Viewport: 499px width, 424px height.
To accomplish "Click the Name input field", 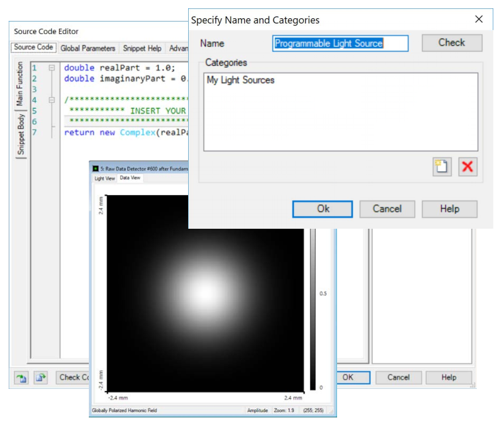I will coord(340,43).
